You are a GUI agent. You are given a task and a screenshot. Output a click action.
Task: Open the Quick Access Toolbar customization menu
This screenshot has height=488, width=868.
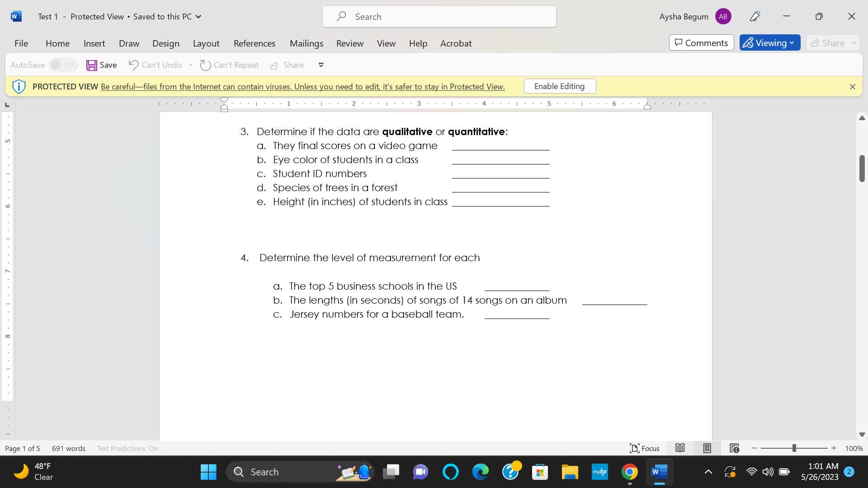(x=321, y=65)
